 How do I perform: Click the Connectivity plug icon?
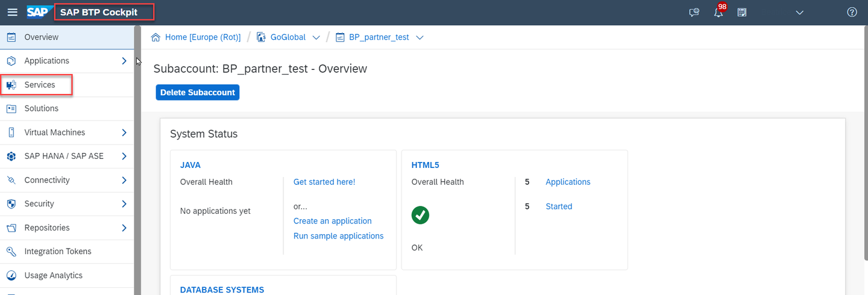coord(11,180)
